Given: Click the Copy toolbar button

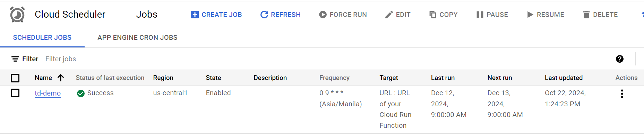Looking at the screenshot, I should 443,15.
